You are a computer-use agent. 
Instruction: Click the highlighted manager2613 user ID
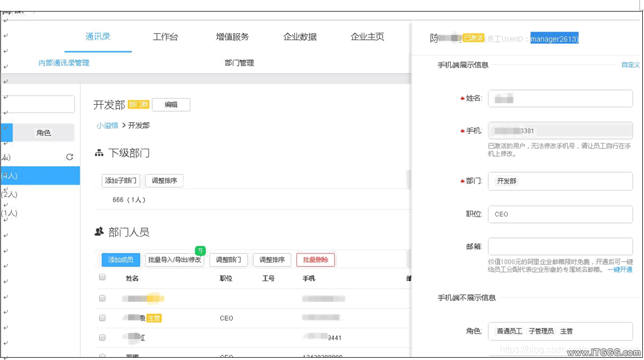pyautogui.click(x=554, y=39)
